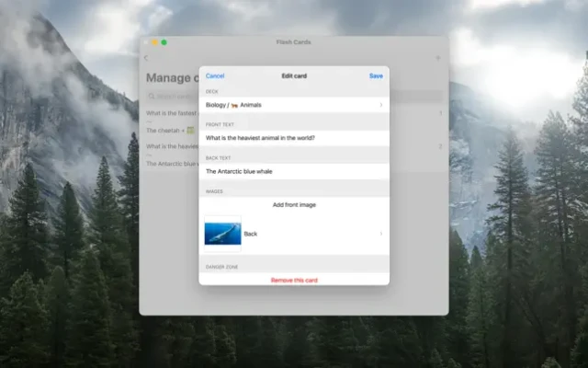Click the image icon beside 'The cheetah'
Viewport: 588px width, 368px height.
[x=190, y=131]
